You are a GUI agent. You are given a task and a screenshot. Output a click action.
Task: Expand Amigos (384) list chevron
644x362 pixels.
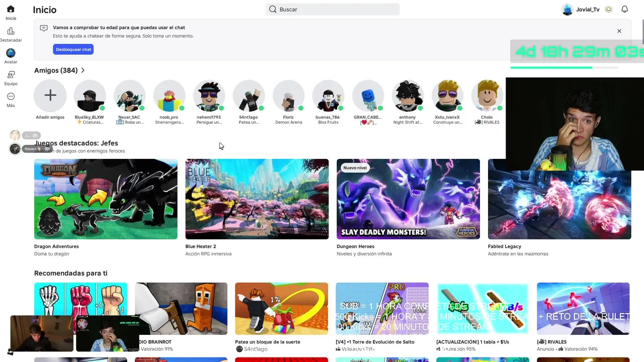83,70
